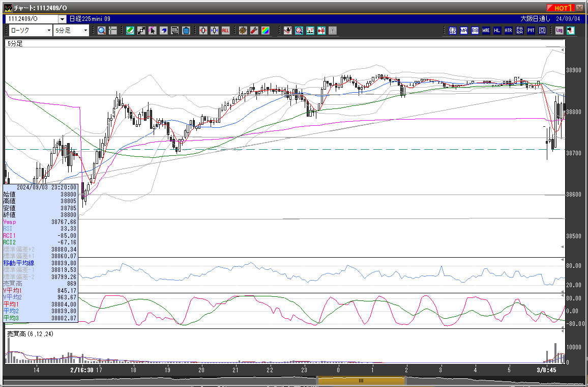Click the 日経225mini 09 instrument name
The width and height of the screenshot is (588, 387).
90,19
